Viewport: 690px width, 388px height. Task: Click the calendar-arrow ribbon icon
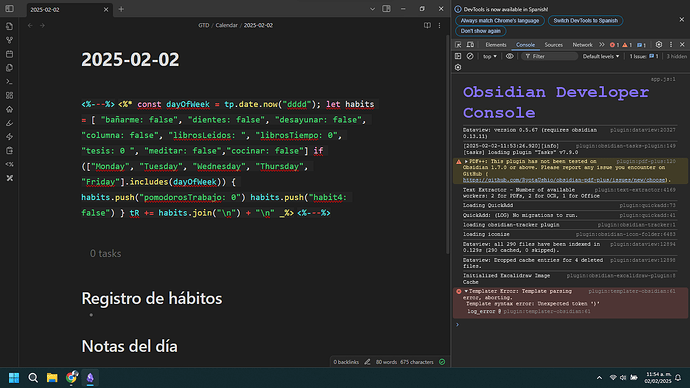tap(9, 150)
